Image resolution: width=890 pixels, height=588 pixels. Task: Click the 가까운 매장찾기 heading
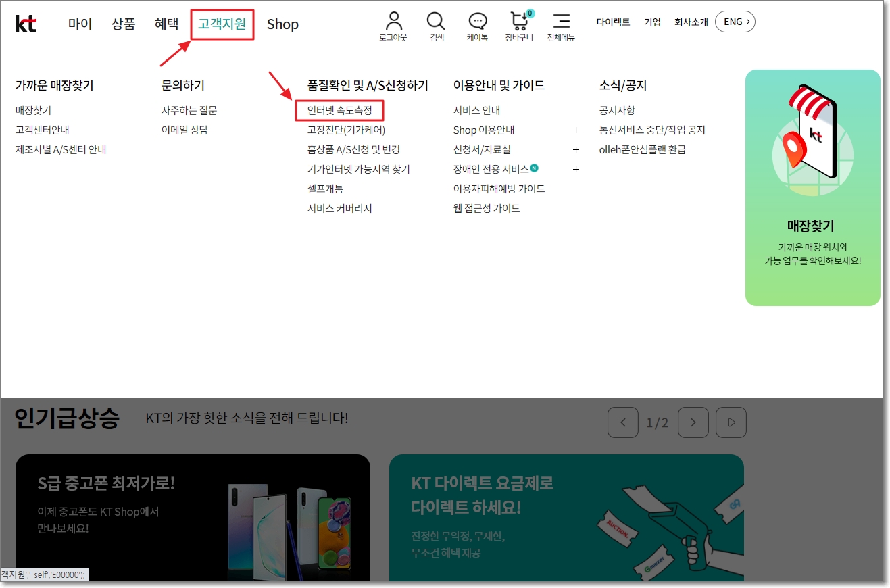(x=54, y=85)
